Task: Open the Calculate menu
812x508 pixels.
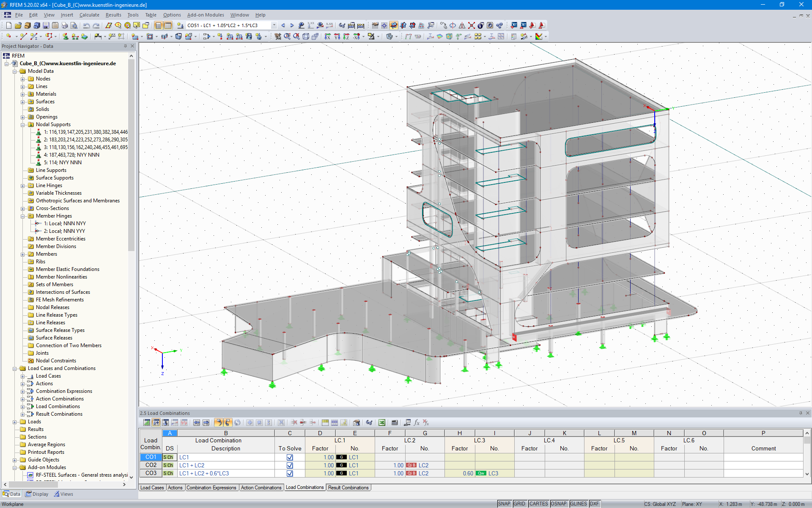Action: coord(89,15)
